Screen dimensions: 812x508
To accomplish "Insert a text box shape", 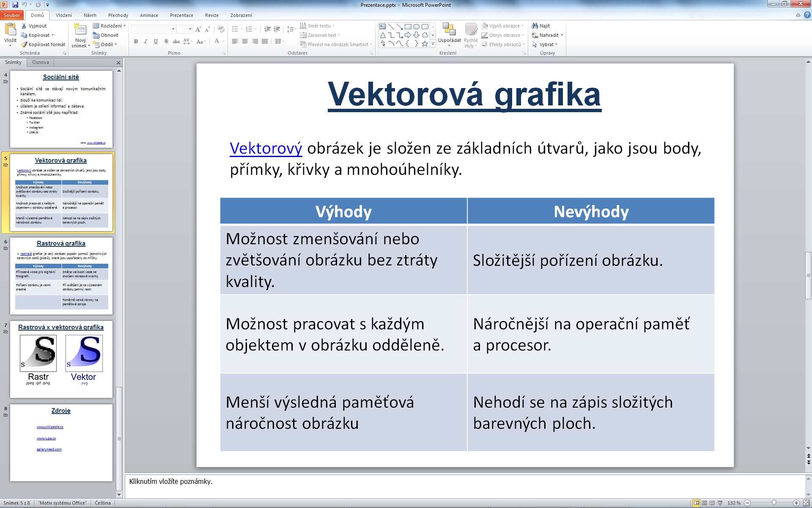I will pos(382,26).
